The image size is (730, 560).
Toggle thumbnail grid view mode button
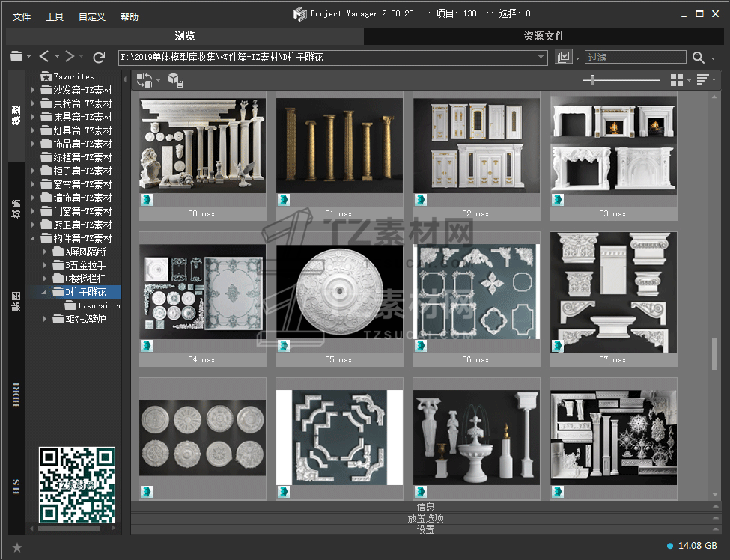point(677,80)
